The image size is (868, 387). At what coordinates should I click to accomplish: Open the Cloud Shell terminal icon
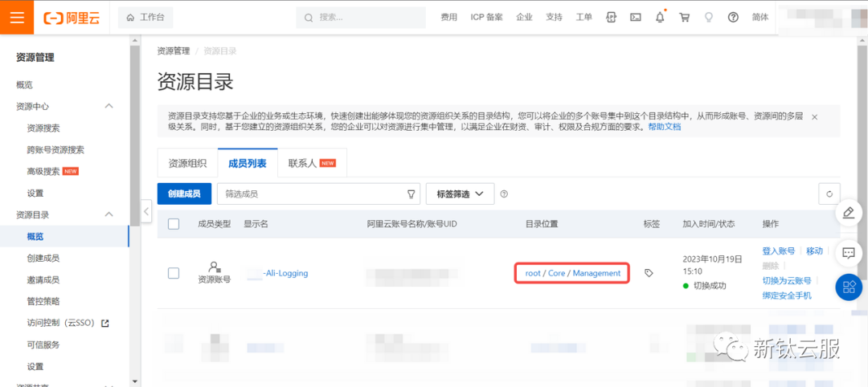(636, 17)
